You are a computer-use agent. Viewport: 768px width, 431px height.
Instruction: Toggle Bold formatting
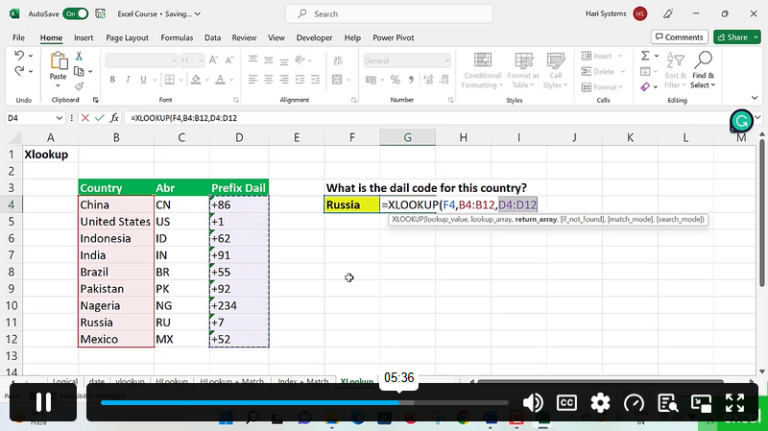[x=112, y=79]
